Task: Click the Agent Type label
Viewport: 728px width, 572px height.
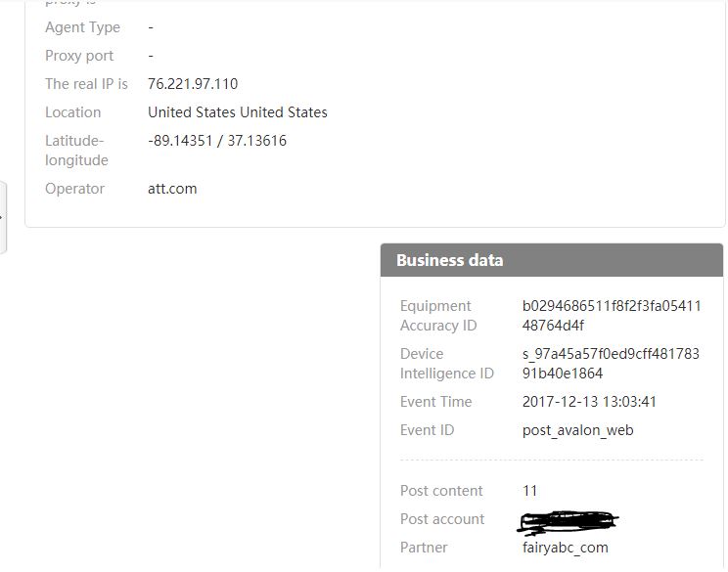Action: [83, 27]
